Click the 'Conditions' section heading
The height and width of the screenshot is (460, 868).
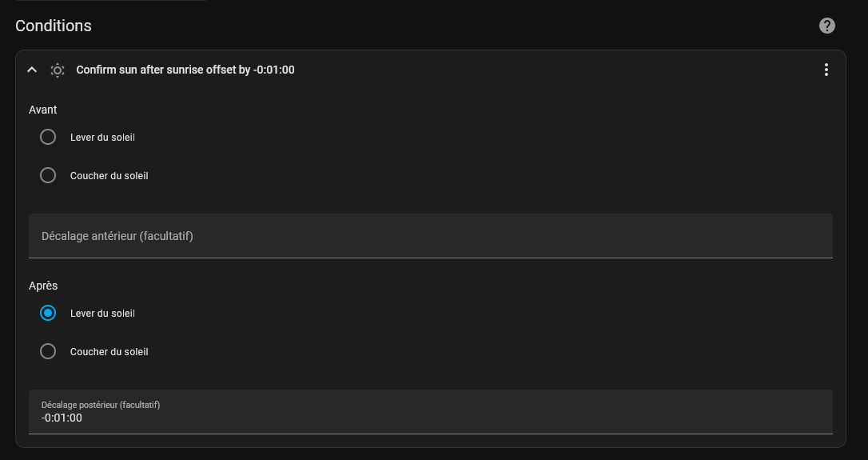point(54,26)
